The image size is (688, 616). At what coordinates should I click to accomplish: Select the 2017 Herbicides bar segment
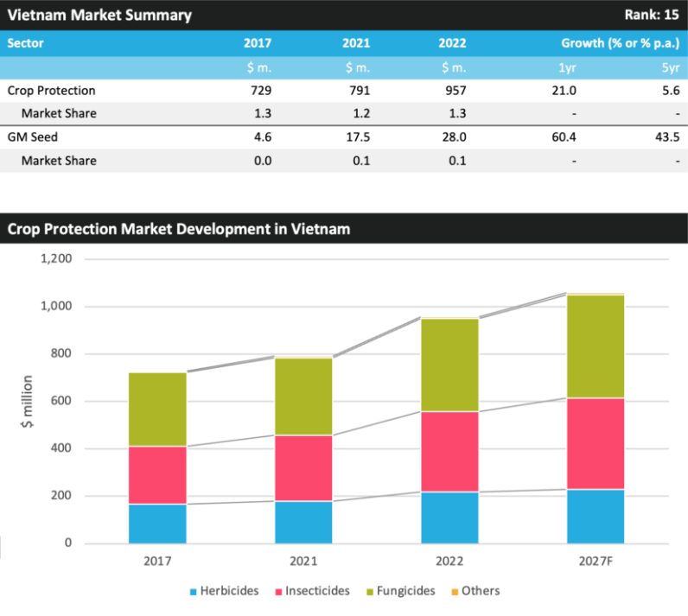(157, 524)
